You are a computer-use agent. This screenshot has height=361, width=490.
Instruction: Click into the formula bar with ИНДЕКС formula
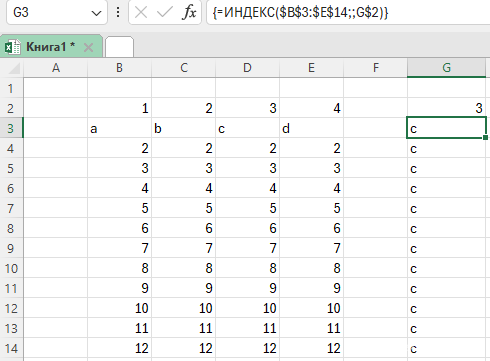click(348, 13)
